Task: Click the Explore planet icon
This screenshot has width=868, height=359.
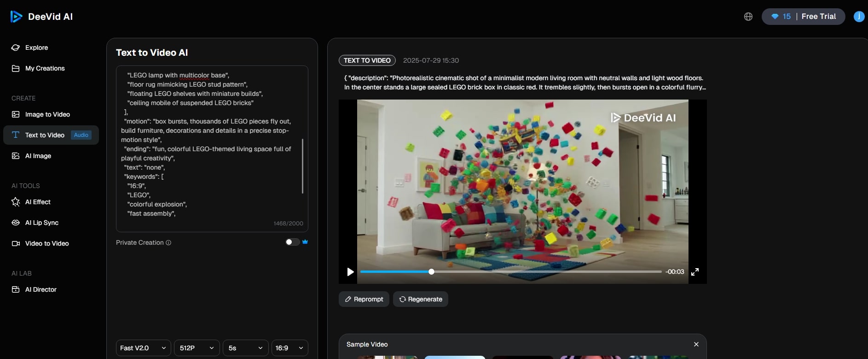Action: click(16, 47)
